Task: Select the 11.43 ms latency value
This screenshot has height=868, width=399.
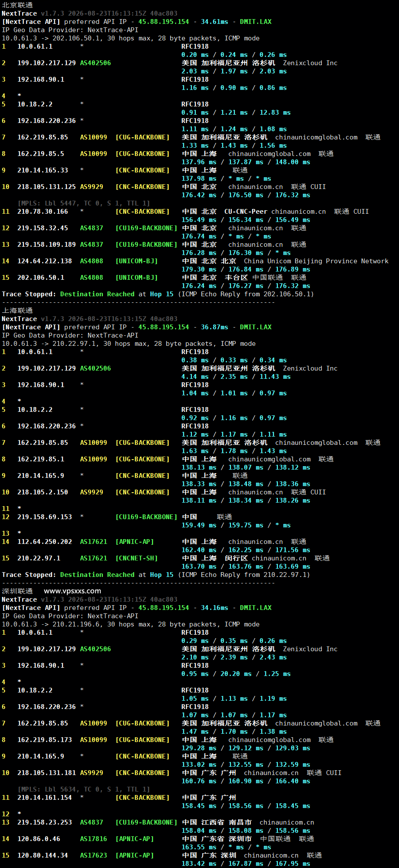Action: (275, 377)
